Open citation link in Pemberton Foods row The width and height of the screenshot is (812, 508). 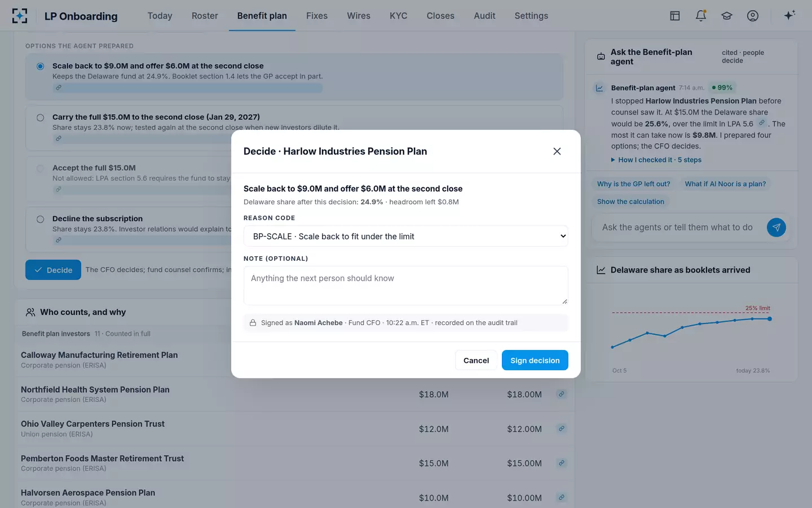pyautogui.click(x=562, y=463)
